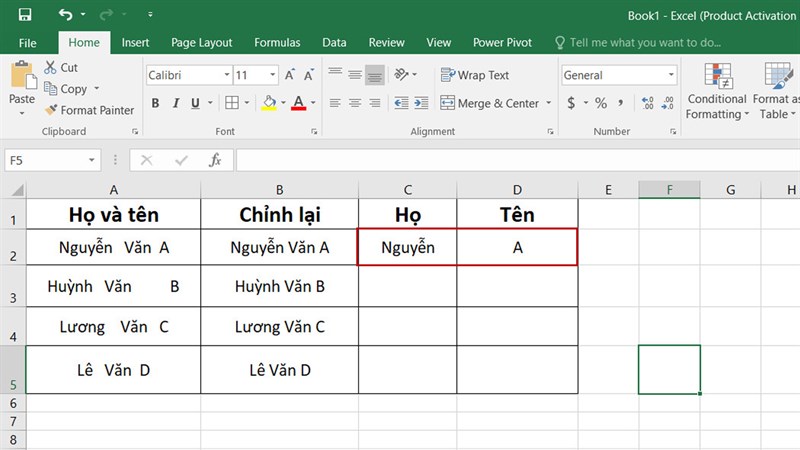Click the Borders icon
The image size is (800, 450).
(x=232, y=103)
